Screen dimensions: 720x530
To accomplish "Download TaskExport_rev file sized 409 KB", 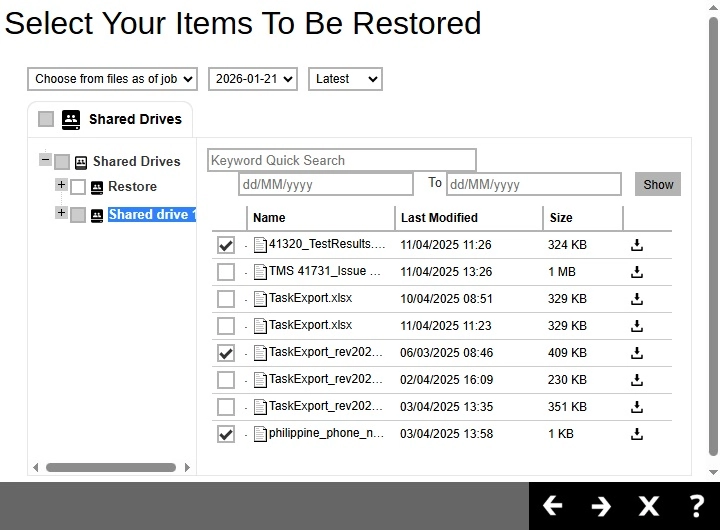I will [x=636, y=353].
